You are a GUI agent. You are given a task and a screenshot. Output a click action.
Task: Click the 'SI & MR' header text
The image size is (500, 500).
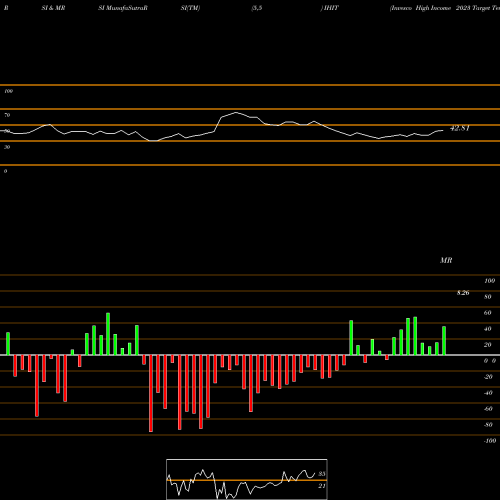pyautogui.click(x=53, y=8)
